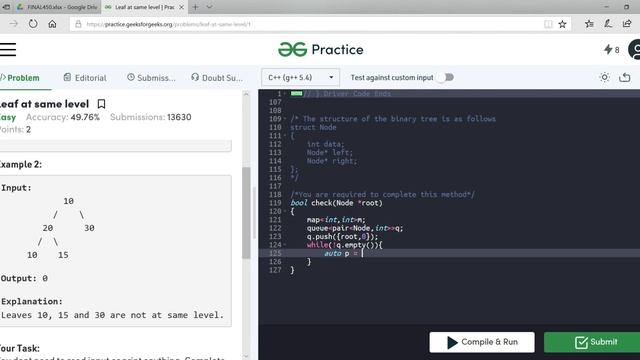The height and width of the screenshot is (360, 640).
Task: Place cursor on line 125 in editor
Action: pyautogui.click(x=449, y=253)
